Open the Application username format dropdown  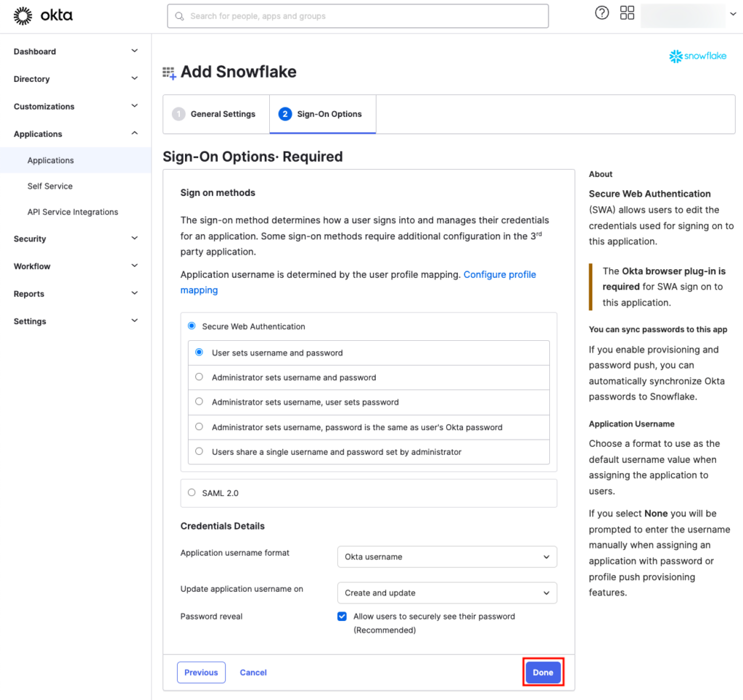(447, 556)
